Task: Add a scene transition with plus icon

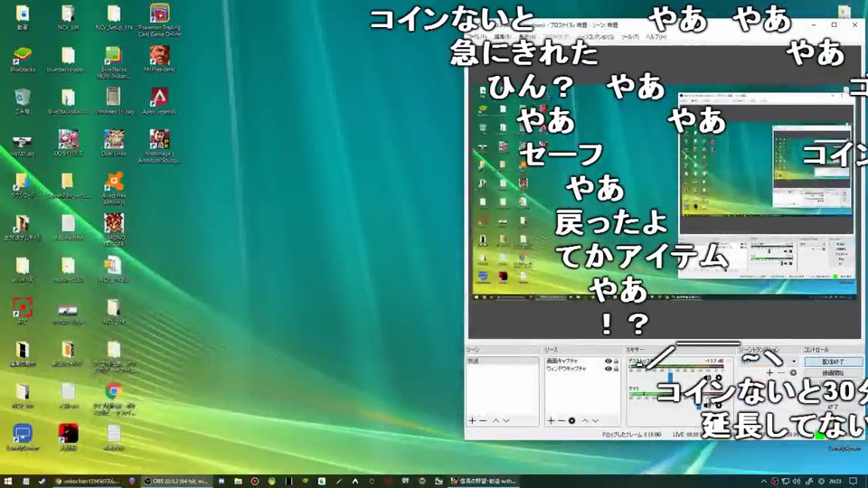Action: [769, 373]
